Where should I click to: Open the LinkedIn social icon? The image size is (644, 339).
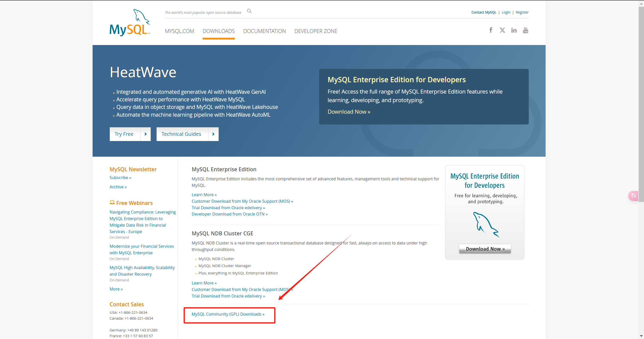pyautogui.click(x=514, y=30)
